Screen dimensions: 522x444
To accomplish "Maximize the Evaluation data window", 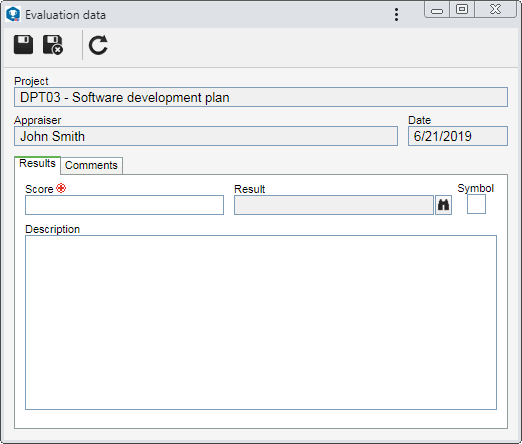I will click(462, 9).
